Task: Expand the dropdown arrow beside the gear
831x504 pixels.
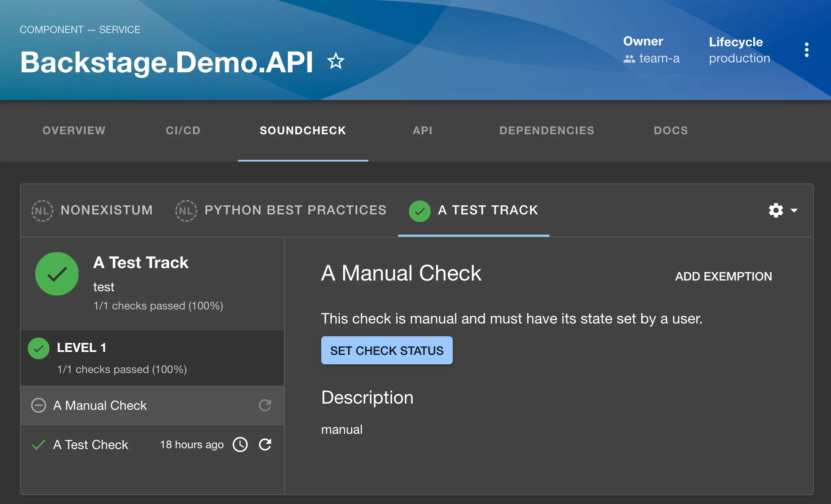Action: coord(794,210)
